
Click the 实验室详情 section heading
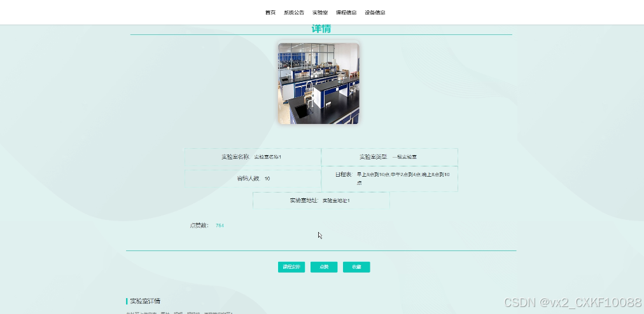coord(145,301)
